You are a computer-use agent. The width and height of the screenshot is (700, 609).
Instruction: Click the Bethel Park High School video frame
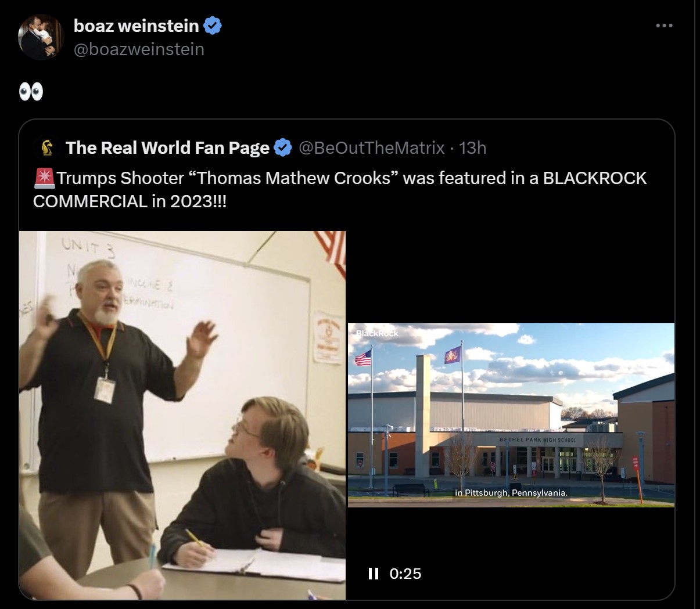point(511,415)
